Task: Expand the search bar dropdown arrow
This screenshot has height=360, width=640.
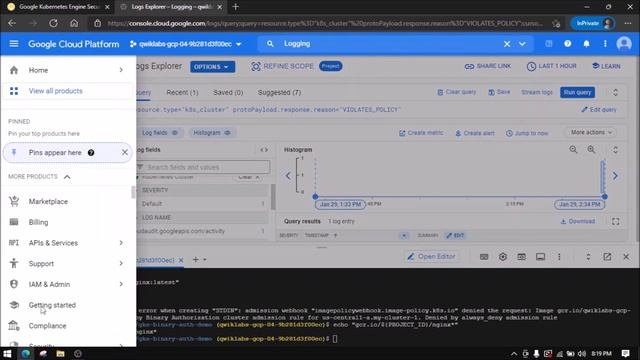Action: [x=522, y=44]
